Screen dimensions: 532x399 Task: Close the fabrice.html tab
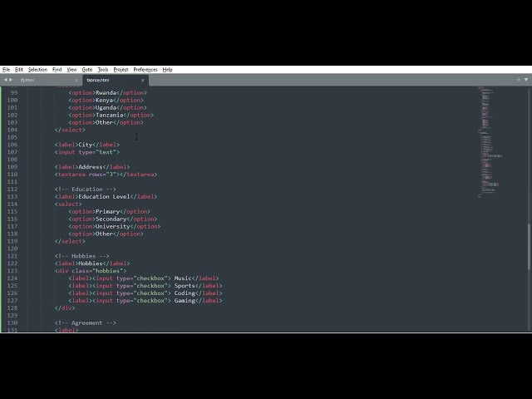(142, 80)
